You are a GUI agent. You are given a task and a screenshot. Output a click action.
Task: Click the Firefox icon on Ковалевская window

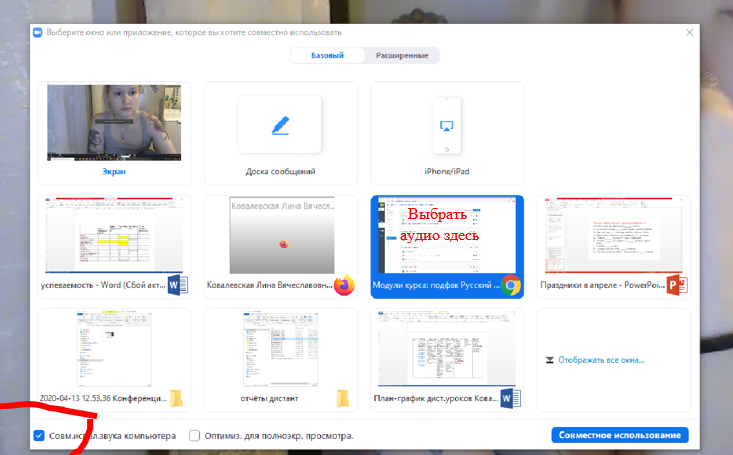click(344, 285)
